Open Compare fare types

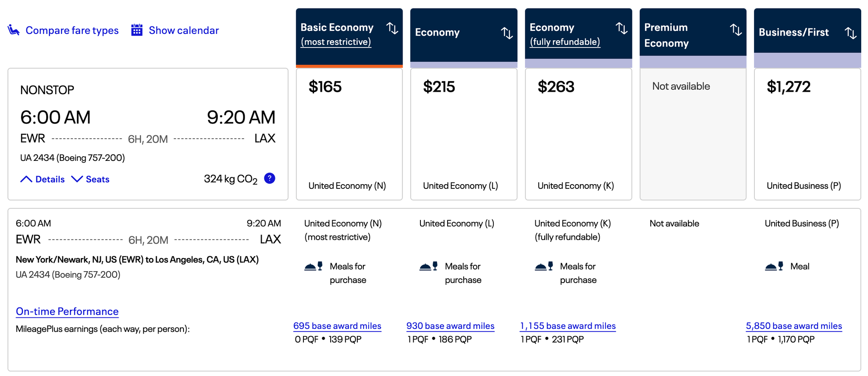click(72, 30)
